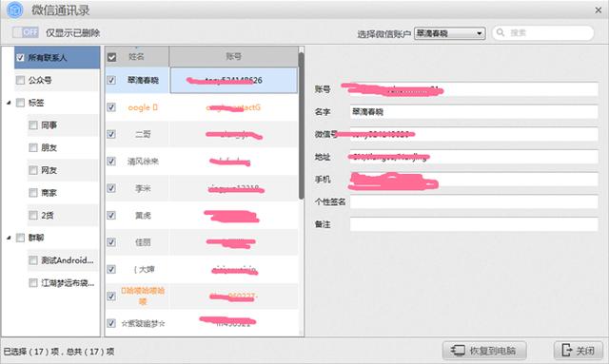Select the 季米 contact name
This screenshot has width=609, height=364.
pyautogui.click(x=143, y=188)
